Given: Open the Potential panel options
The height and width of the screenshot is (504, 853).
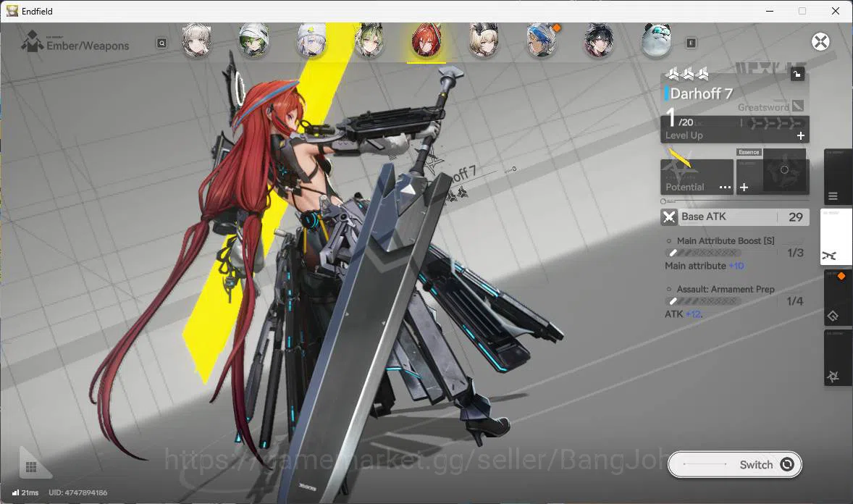Looking at the screenshot, I should [x=725, y=188].
